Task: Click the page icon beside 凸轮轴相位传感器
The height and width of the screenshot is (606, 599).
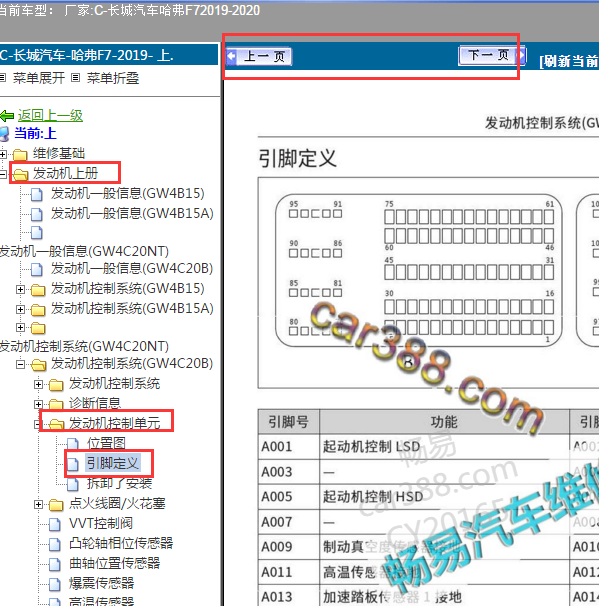Action: tap(55, 545)
